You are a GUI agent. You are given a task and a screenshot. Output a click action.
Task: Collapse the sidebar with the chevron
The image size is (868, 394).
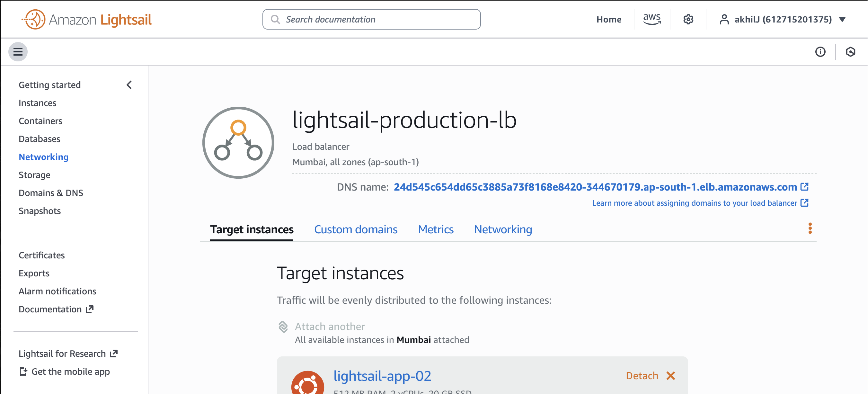[x=129, y=85]
